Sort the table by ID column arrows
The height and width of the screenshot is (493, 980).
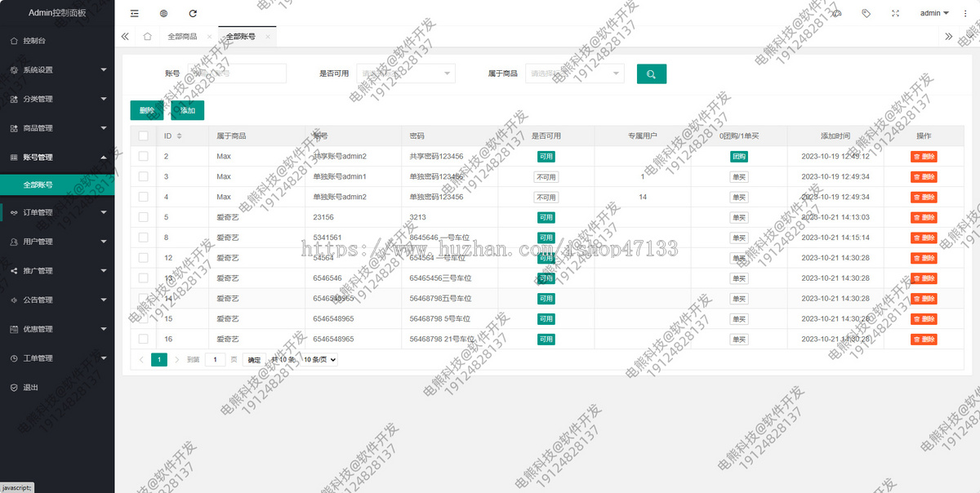pyautogui.click(x=179, y=135)
